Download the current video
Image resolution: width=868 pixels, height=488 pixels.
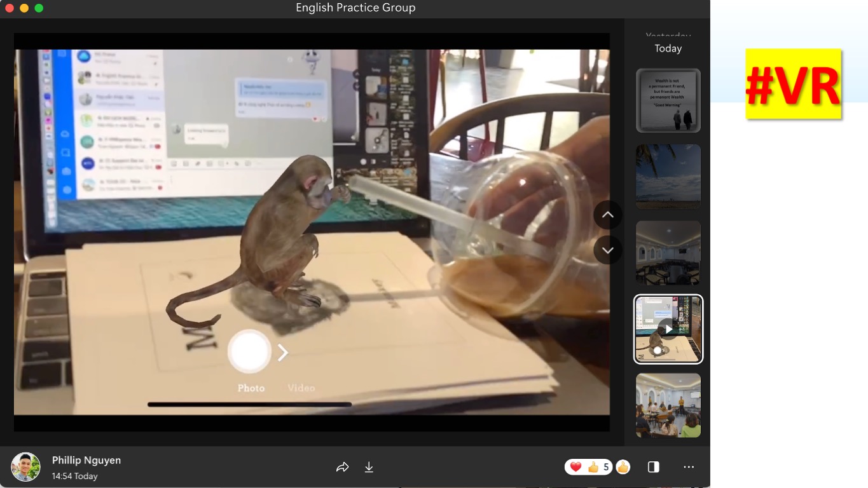(x=369, y=467)
